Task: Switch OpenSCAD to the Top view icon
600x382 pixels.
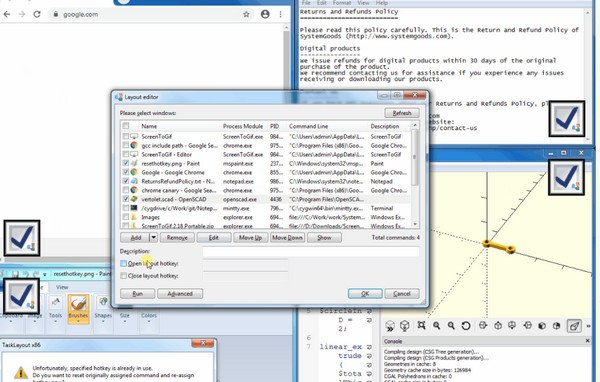Action: click(498, 326)
